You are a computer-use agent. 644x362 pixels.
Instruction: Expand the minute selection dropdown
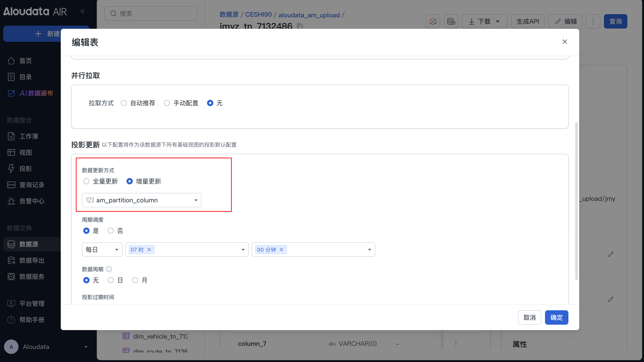(x=369, y=250)
